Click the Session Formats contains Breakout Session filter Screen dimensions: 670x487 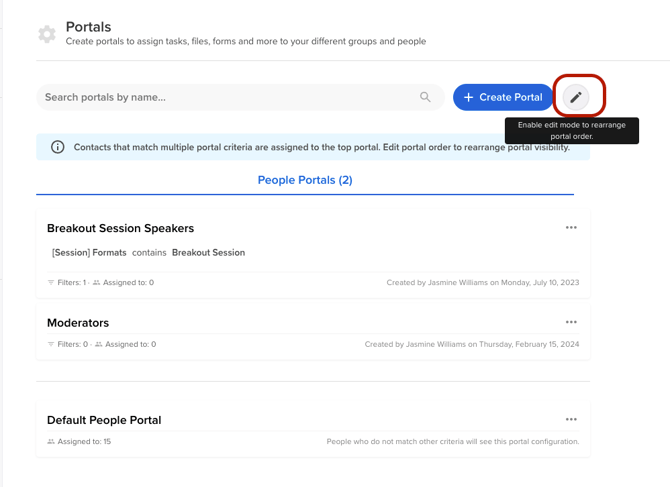[148, 253]
